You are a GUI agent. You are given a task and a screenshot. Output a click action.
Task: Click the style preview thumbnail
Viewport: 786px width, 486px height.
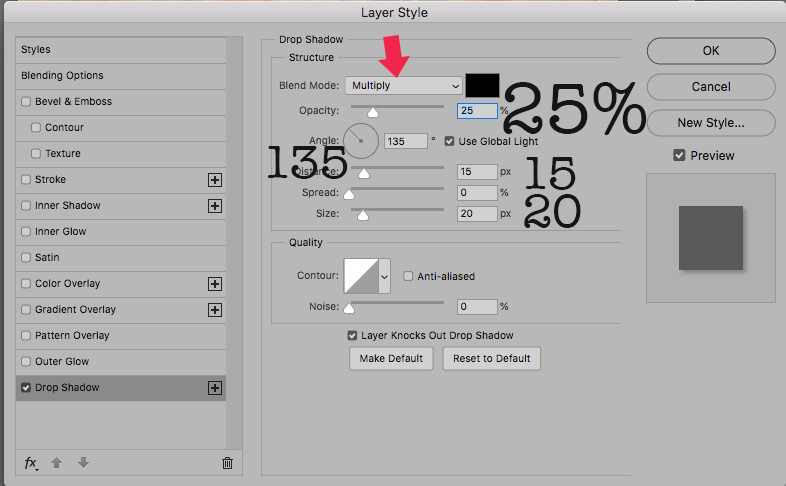pyautogui.click(x=711, y=238)
